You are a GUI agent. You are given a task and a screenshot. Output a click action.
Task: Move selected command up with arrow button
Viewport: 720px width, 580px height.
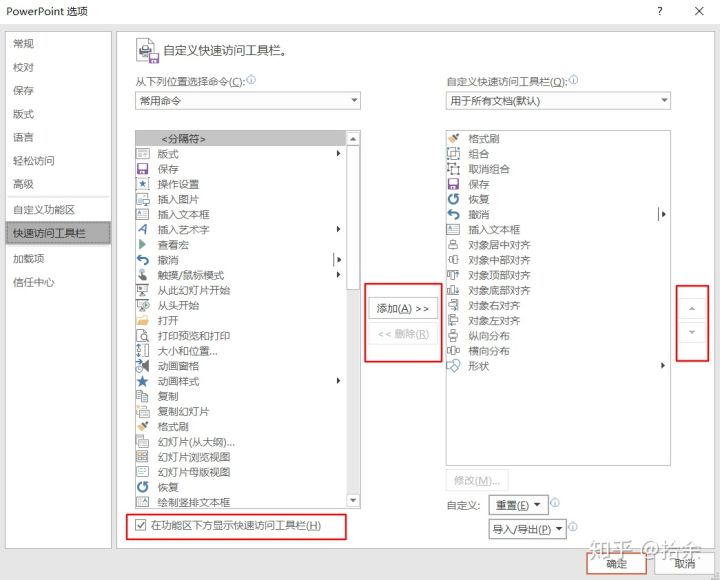(x=692, y=309)
